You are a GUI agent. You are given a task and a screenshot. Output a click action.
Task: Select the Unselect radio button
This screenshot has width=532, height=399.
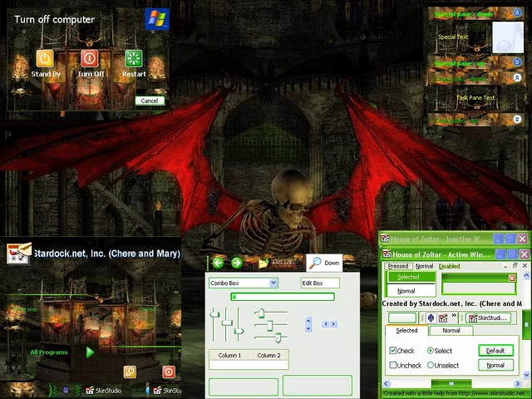pos(431,365)
